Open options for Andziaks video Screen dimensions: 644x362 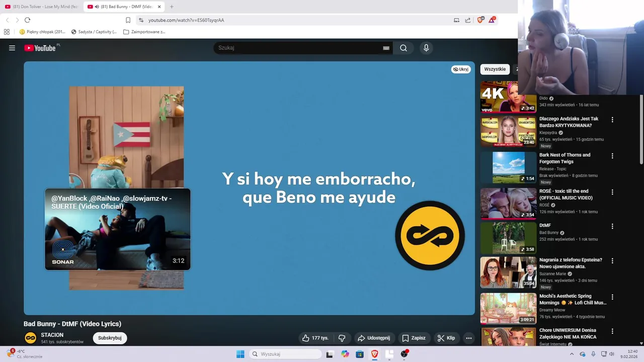pyautogui.click(x=612, y=120)
